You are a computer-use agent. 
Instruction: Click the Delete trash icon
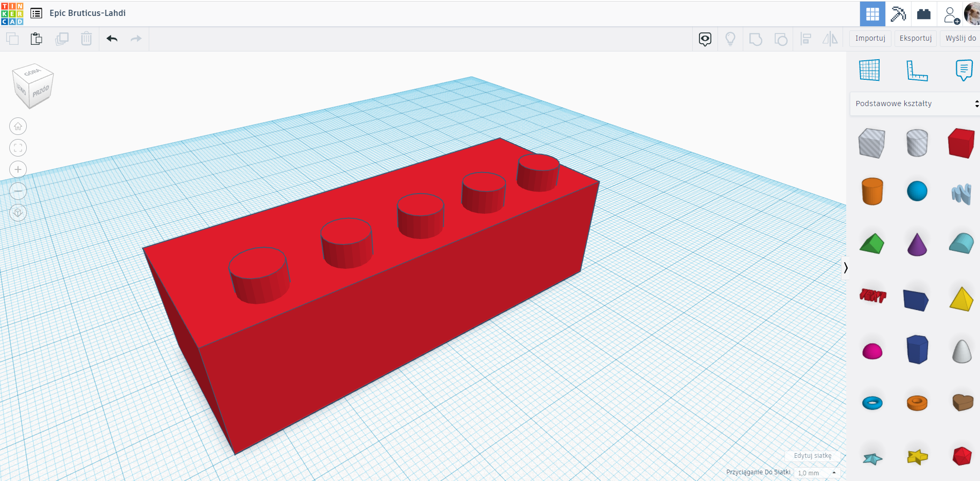pos(86,39)
